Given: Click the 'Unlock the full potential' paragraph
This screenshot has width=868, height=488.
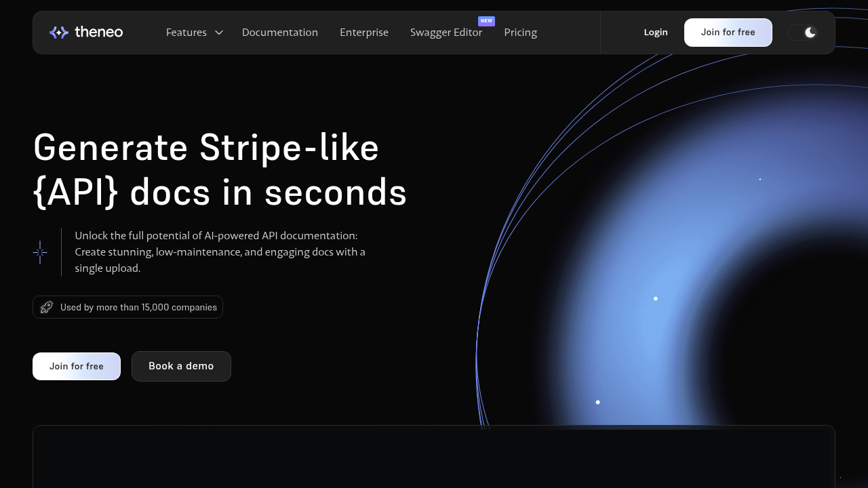Looking at the screenshot, I should 220,252.
